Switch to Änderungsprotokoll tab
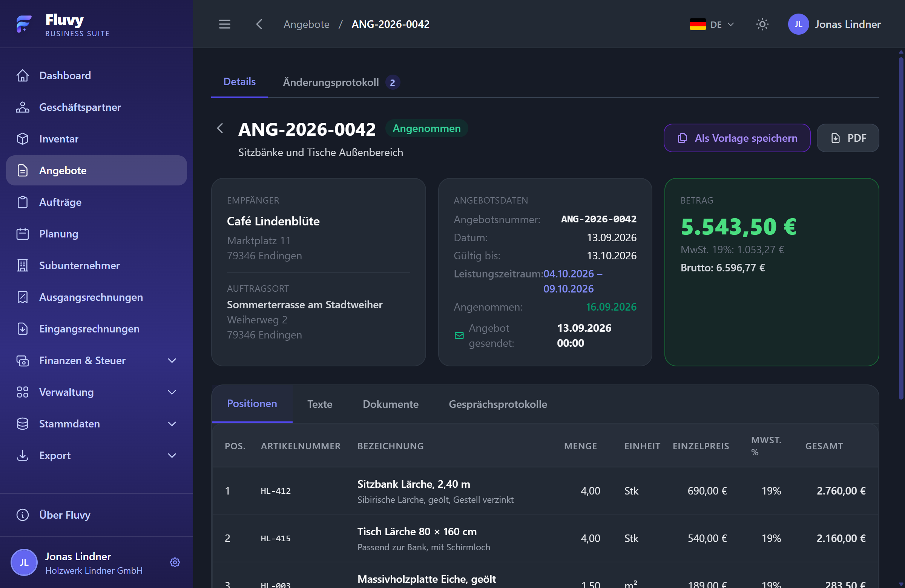905x588 pixels. (341, 82)
